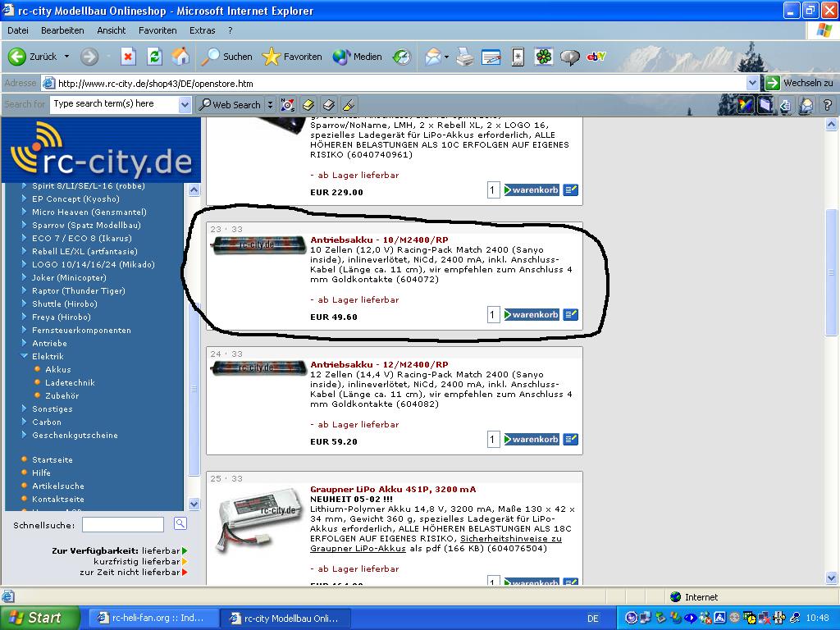
Task: Stop loading with the red X page icon
Action: [128, 57]
